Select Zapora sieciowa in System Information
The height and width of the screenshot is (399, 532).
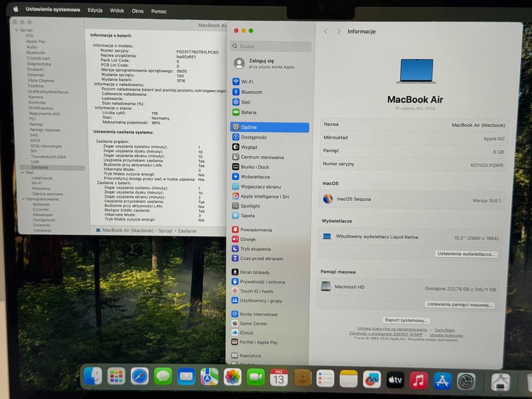[47, 194]
